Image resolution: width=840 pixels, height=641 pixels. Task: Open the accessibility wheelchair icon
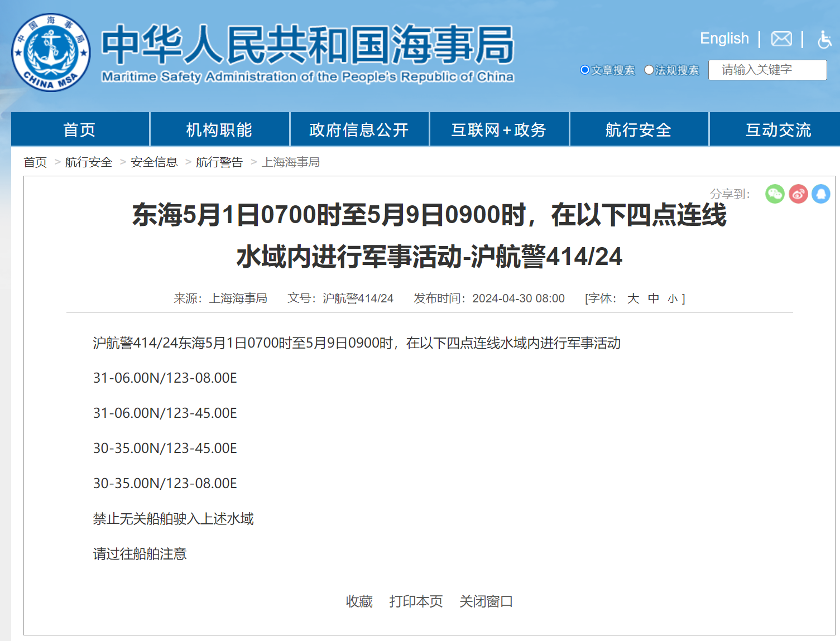pos(825,39)
